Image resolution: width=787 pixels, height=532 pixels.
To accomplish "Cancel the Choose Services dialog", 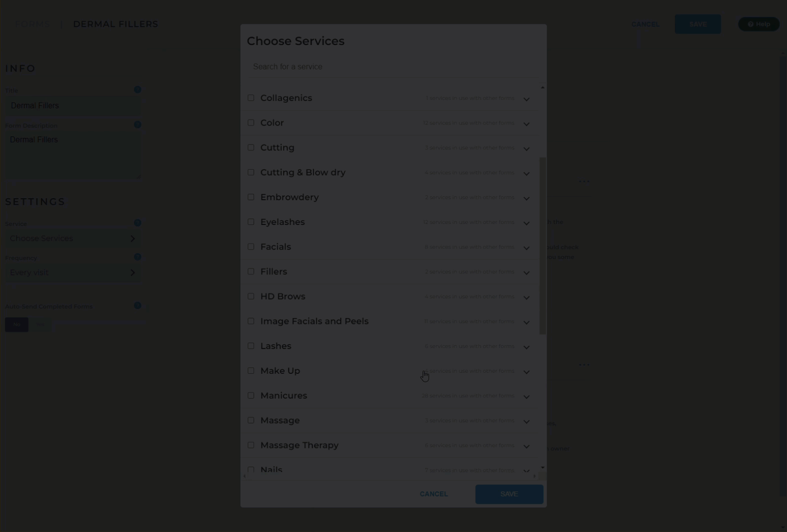I will 434,494.
